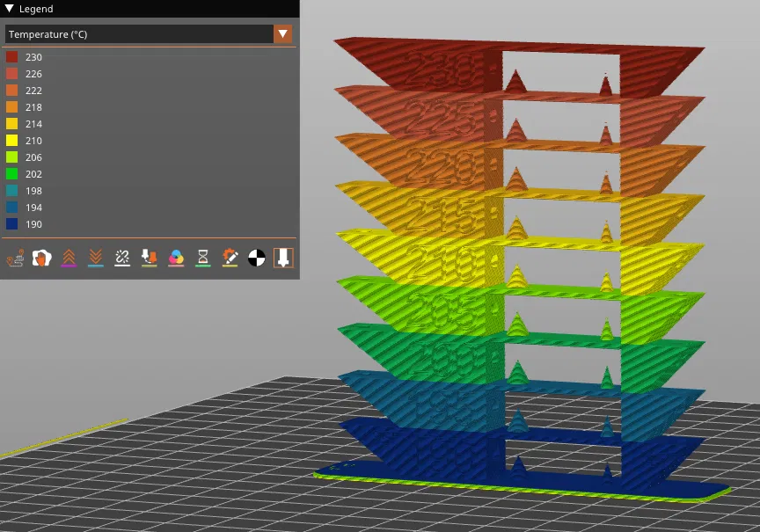
Task: Click the orange 222 color swatch
Action: pyautogui.click(x=11, y=91)
